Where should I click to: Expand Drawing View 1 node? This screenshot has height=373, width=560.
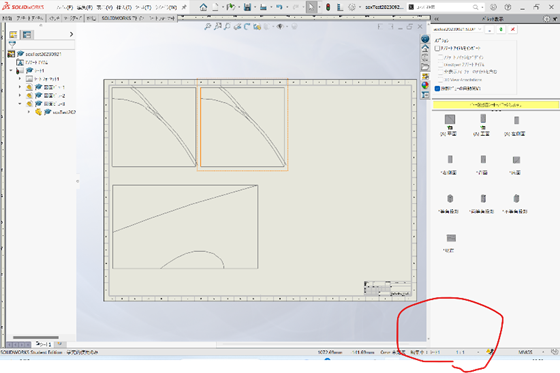tap(20, 87)
